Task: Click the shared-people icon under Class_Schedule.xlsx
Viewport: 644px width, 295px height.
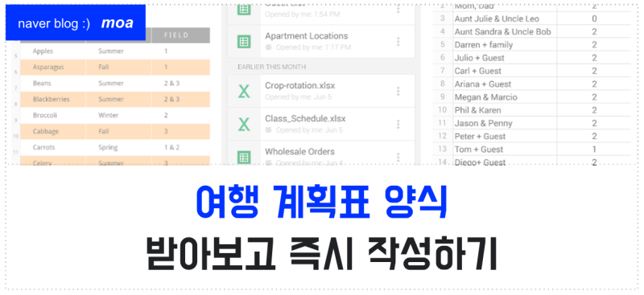Action: click(269, 130)
